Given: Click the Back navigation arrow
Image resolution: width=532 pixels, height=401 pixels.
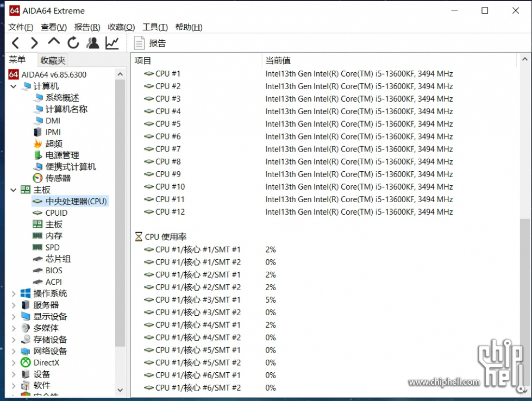Looking at the screenshot, I should click(16, 43).
